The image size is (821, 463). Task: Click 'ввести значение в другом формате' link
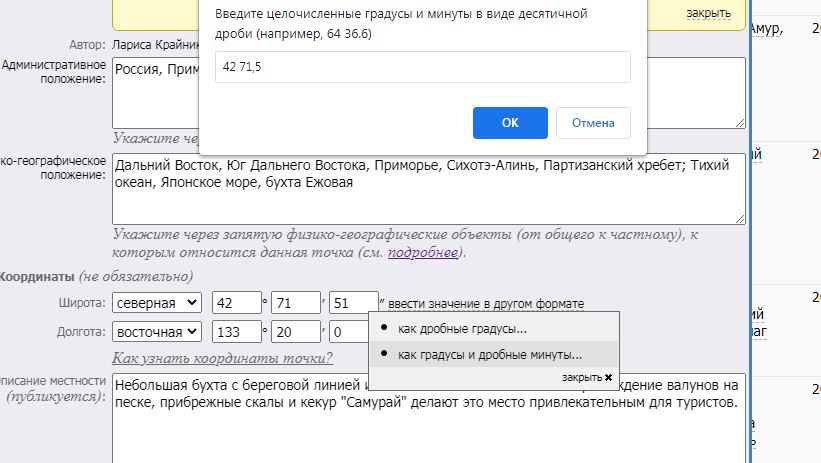click(486, 304)
